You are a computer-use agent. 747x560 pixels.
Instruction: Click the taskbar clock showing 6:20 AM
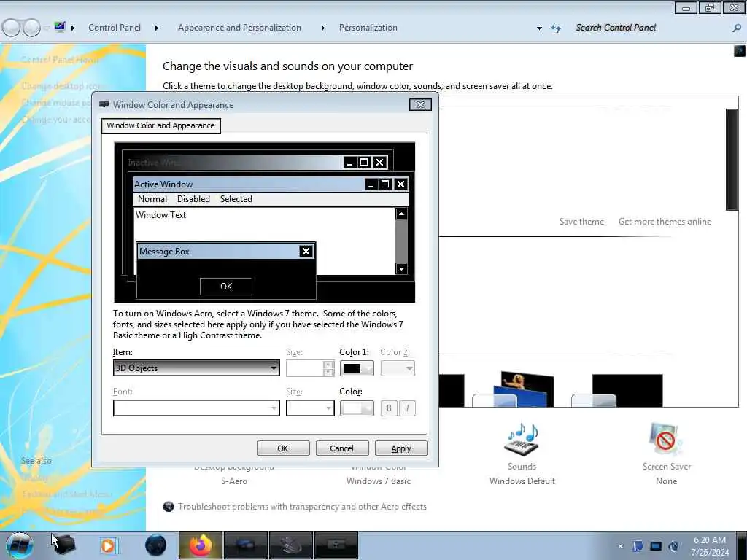(709, 546)
